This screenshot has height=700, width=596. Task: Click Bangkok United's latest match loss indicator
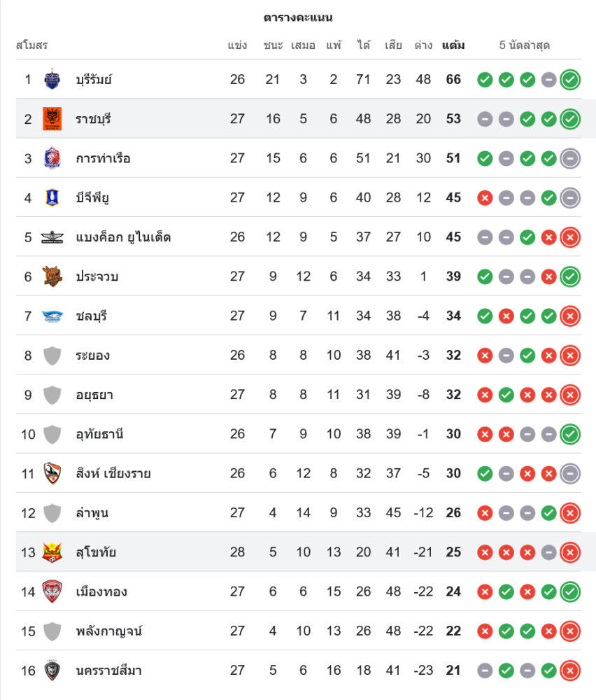pos(570,237)
